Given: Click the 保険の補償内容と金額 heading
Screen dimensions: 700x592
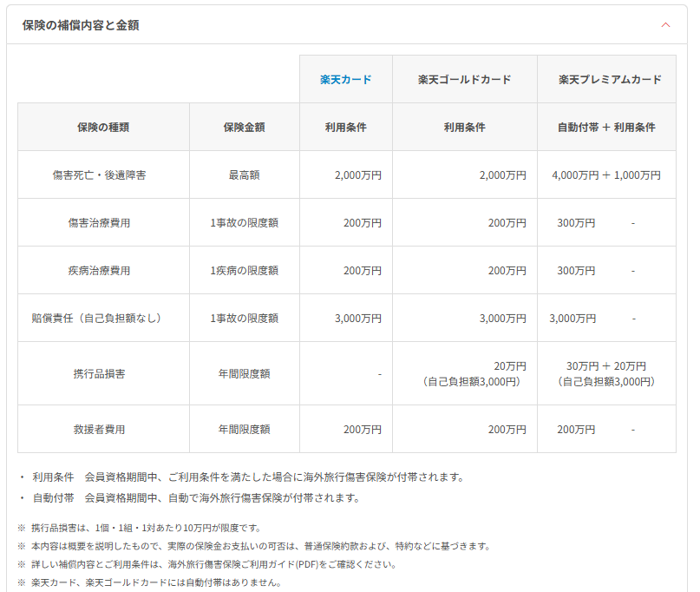Looking at the screenshot, I should coord(81,25).
